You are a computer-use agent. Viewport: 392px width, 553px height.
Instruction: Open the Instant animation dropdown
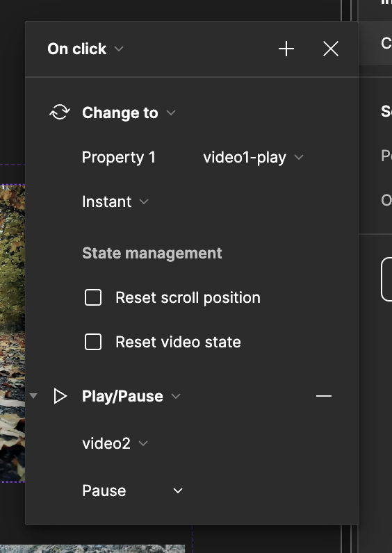115,201
